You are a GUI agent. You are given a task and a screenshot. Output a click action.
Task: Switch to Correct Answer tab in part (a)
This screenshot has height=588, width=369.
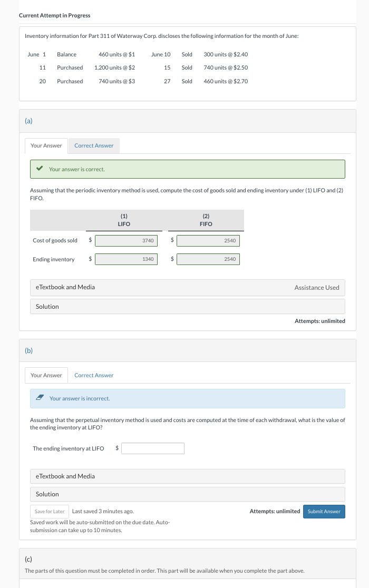click(94, 145)
